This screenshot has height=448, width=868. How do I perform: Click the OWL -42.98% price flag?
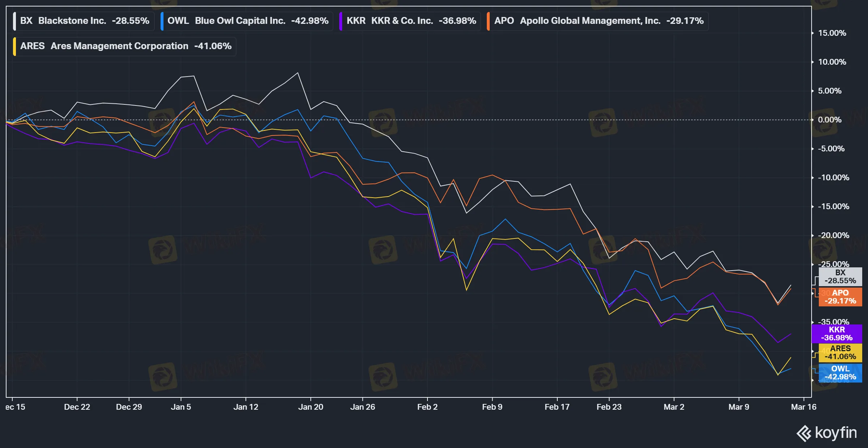click(x=840, y=373)
